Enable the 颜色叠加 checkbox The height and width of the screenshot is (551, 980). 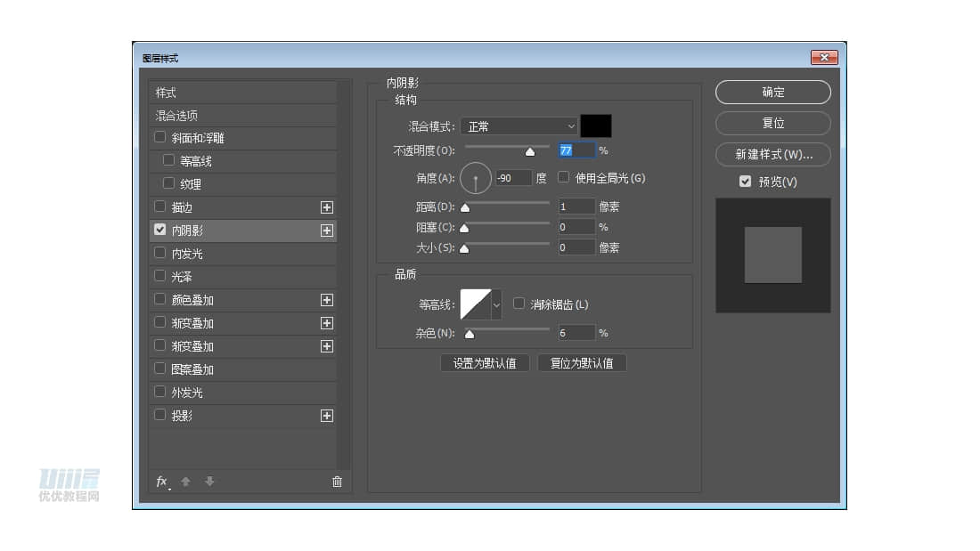coord(160,298)
